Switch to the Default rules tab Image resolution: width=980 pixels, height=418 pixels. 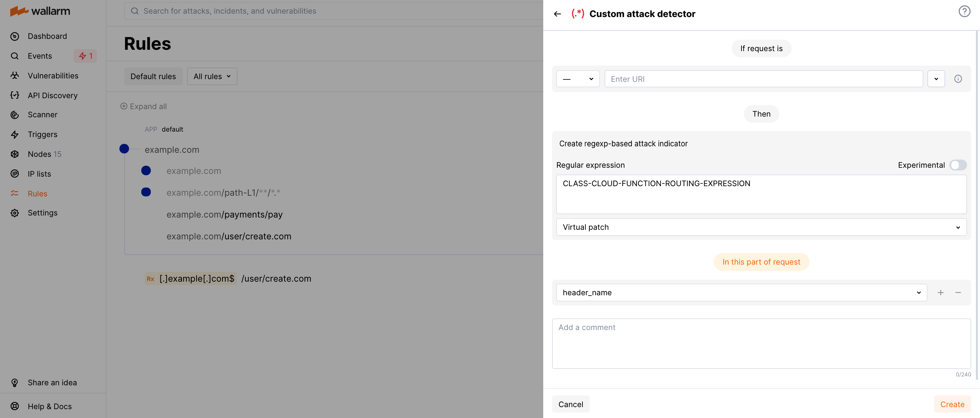pos(153,76)
